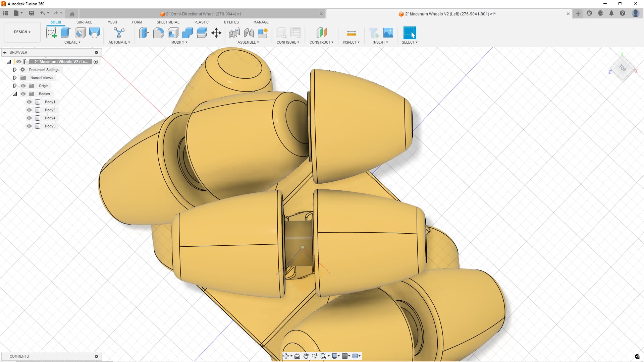Toggle visibility of Body3
The image size is (644, 362).
click(x=29, y=110)
